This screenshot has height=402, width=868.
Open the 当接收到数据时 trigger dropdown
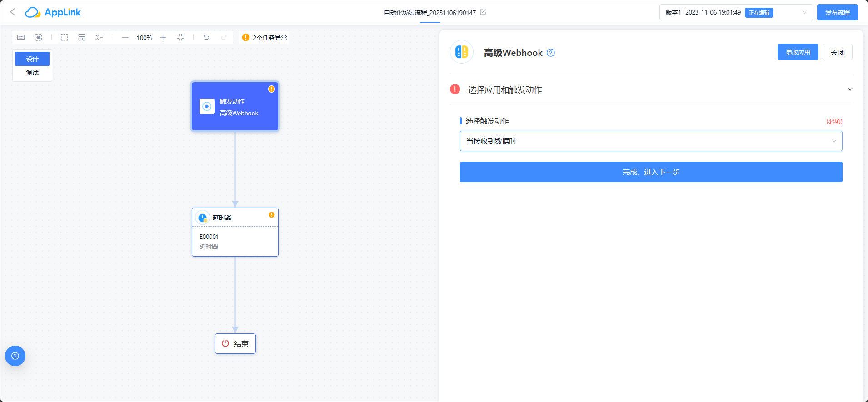[x=651, y=141]
